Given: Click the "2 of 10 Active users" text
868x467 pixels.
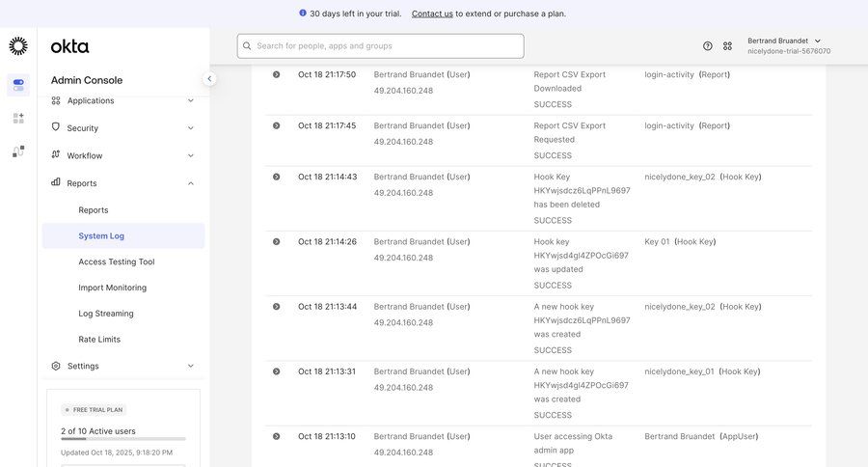Looking at the screenshot, I should coord(98,431).
